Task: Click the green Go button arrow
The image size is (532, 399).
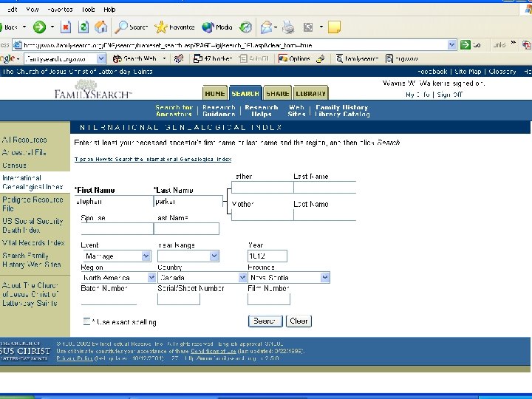Action: 465,45
